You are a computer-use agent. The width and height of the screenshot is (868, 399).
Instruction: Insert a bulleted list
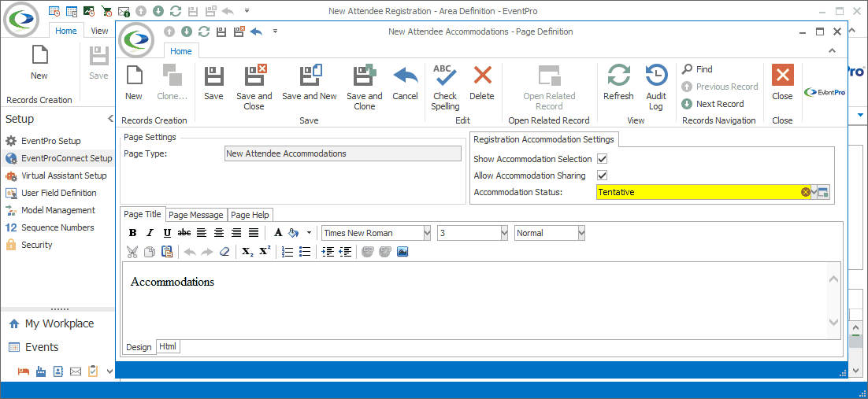(x=305, y=252)
